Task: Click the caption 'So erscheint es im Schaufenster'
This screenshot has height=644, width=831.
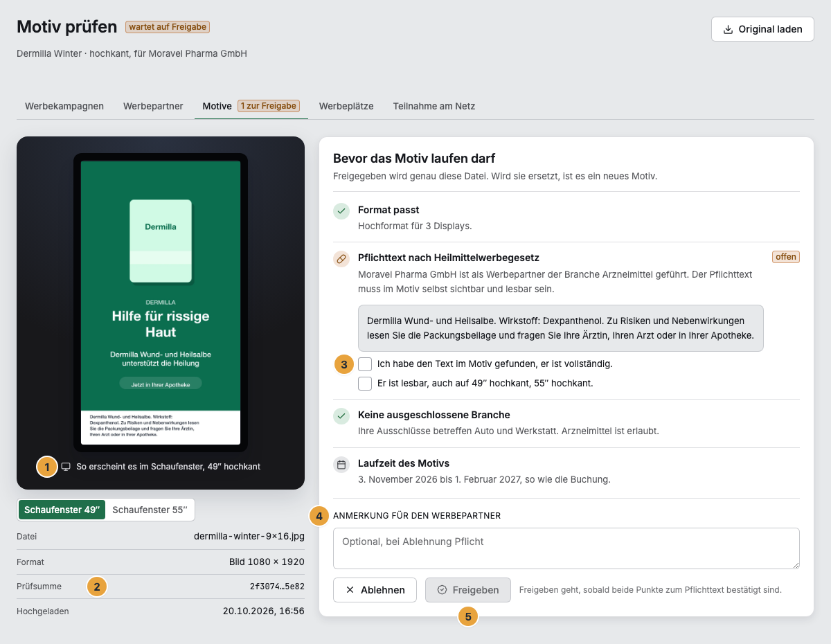Action: [168, 467]
